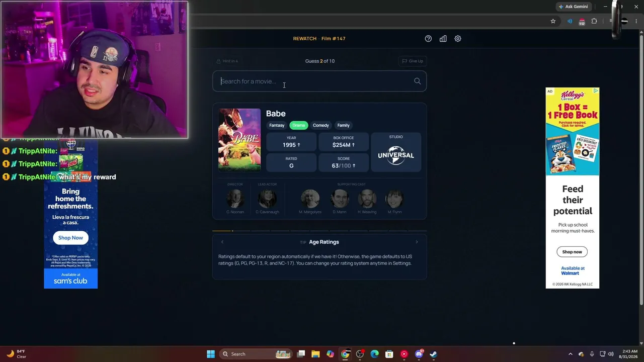Screen dimensions: 644x362
Task: Click the Score 63/100 tile
Action: click(344, 162)
